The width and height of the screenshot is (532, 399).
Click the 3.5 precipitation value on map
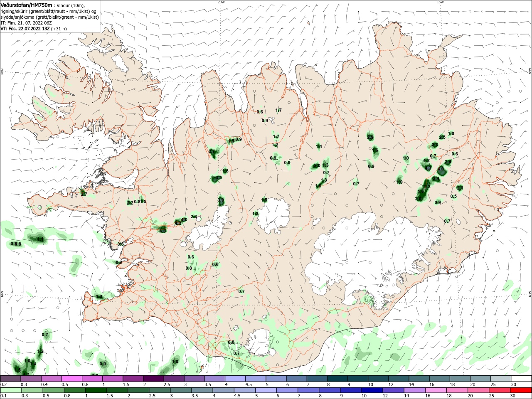tap(218, 178)
